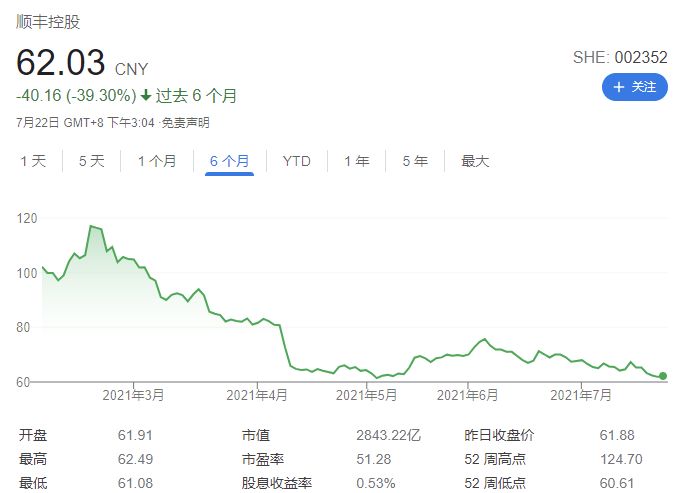Click the CNY currency label
The height and width of the screenshot is (493, 697).
pos(131,69)
